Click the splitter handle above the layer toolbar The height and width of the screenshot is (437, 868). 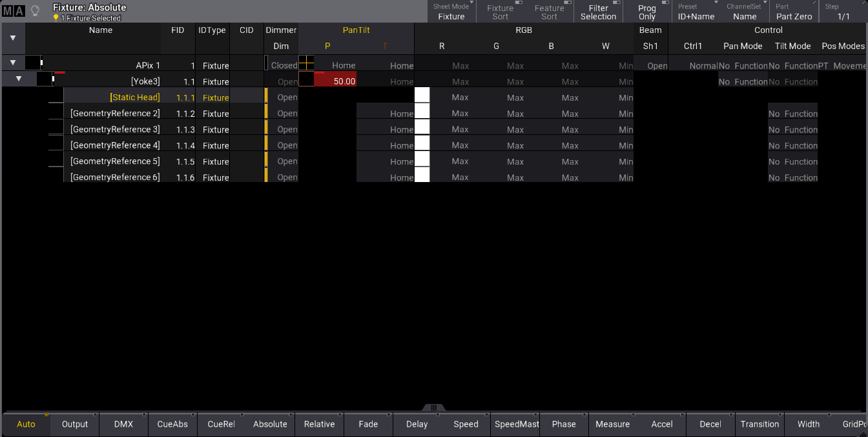(434, 407)
